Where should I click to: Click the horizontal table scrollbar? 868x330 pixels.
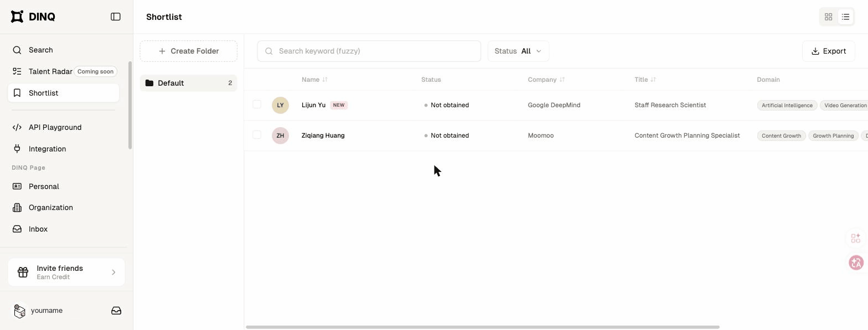pyautogui.click(x=483, y=327)
